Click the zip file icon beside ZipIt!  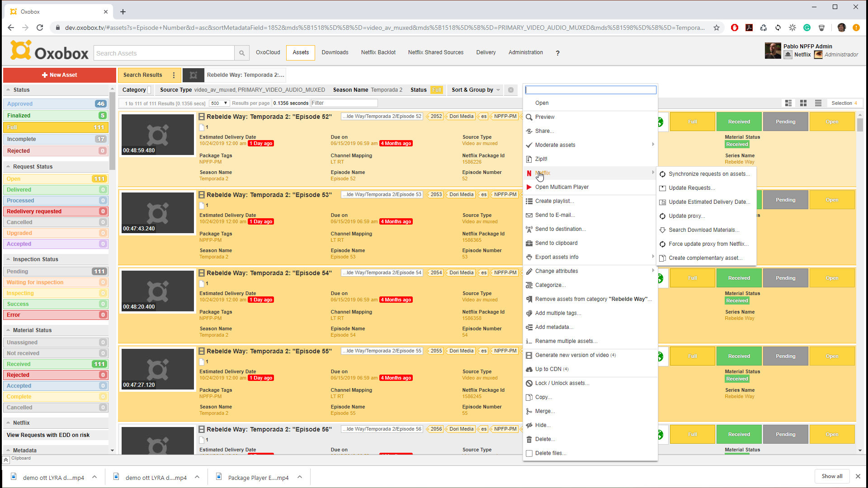(x=529, y=159)
